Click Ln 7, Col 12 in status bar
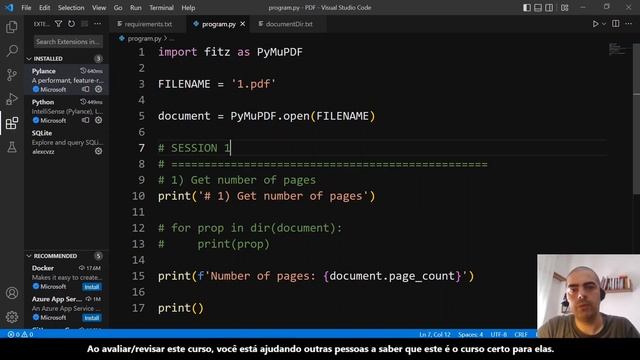640x360 pixels. (435, 334)
